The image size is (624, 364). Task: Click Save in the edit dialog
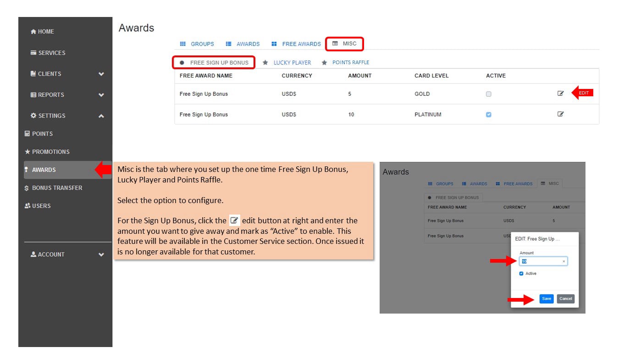click(547, 298)
